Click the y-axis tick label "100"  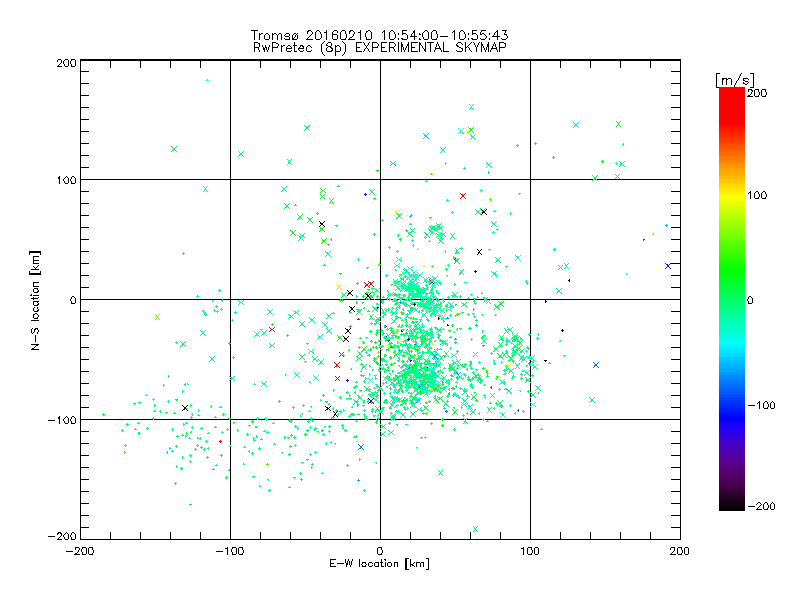(x=66, y=180)
